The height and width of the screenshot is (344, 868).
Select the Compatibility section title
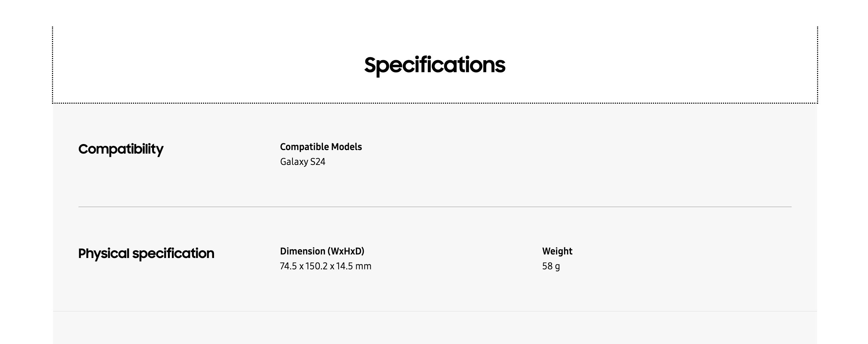tap(121, 149)
